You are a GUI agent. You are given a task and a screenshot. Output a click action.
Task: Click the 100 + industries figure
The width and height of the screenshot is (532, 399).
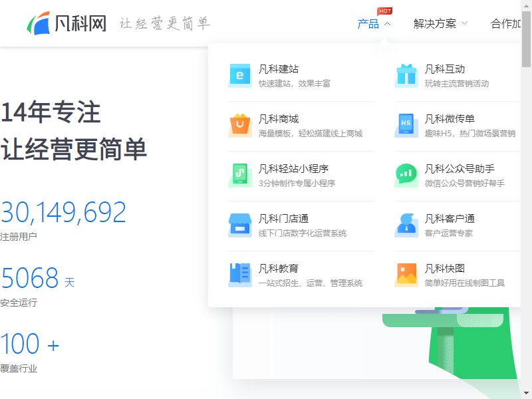tap(30, 344)
